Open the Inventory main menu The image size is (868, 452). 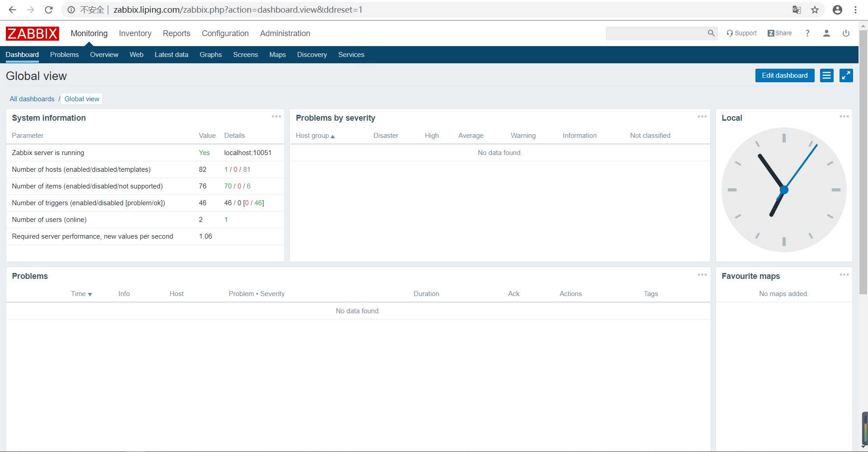coord(135,33)
